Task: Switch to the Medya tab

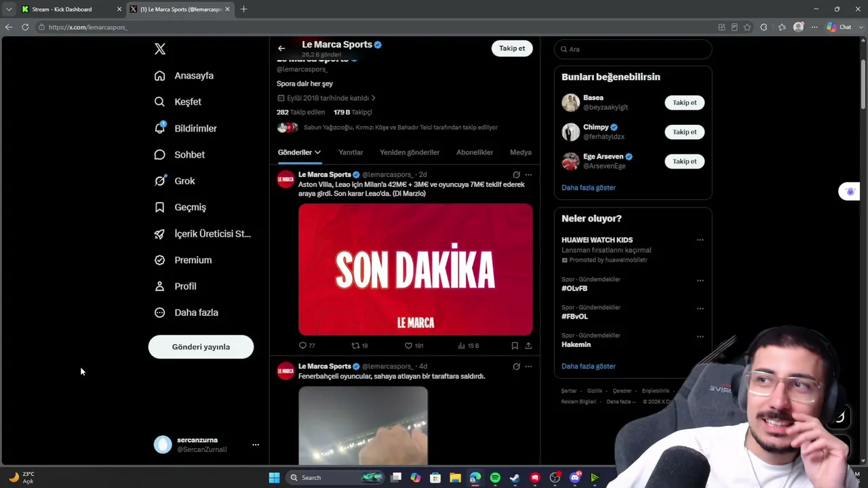Action: click(x=521, y=152)
